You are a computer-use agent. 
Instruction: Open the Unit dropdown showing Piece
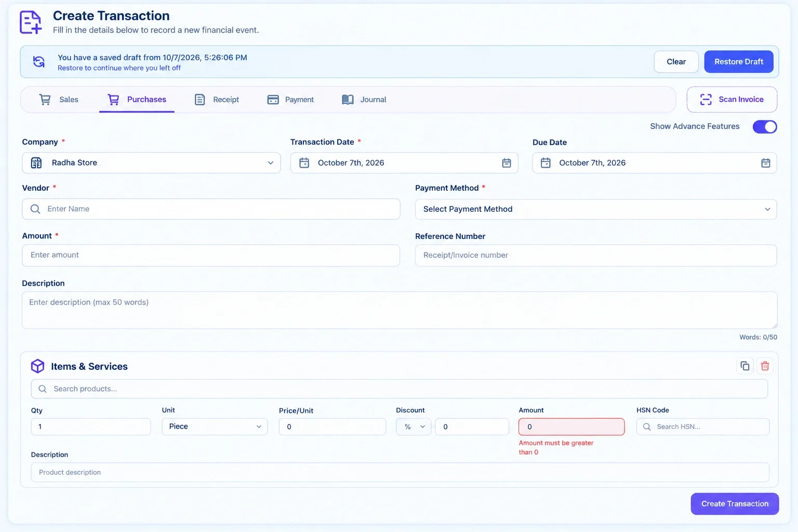tap(215, 427)
